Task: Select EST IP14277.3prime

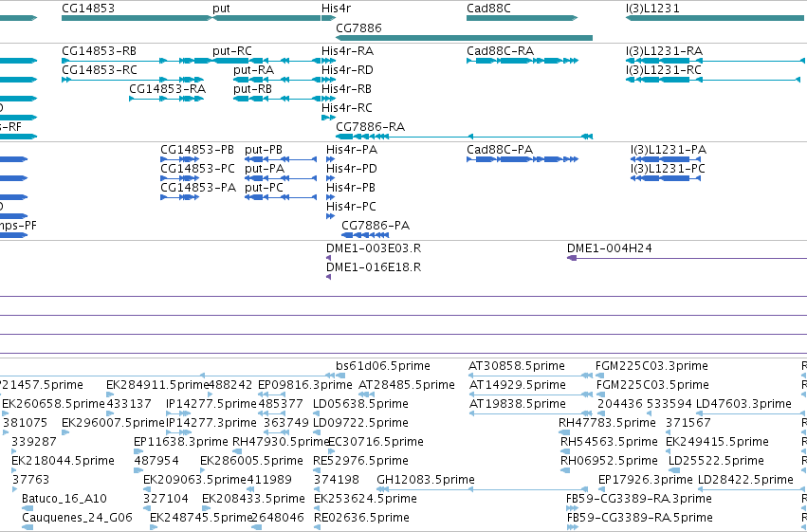Action: (211, 423)
